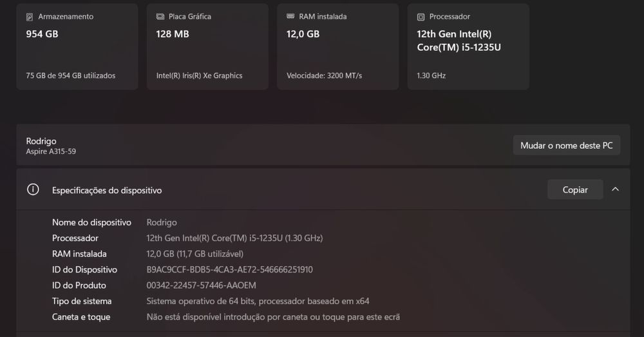Click the ID do Dispositivo value B9AC9CCF
Screen dimensions: 644x337
(x=230, y=269)
